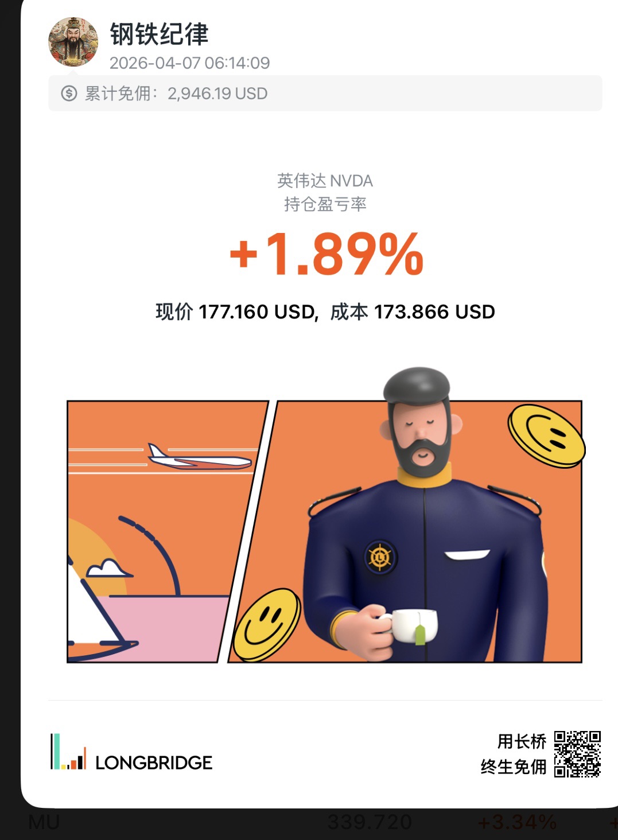Select the MU row behind the card

coord(309,823)
